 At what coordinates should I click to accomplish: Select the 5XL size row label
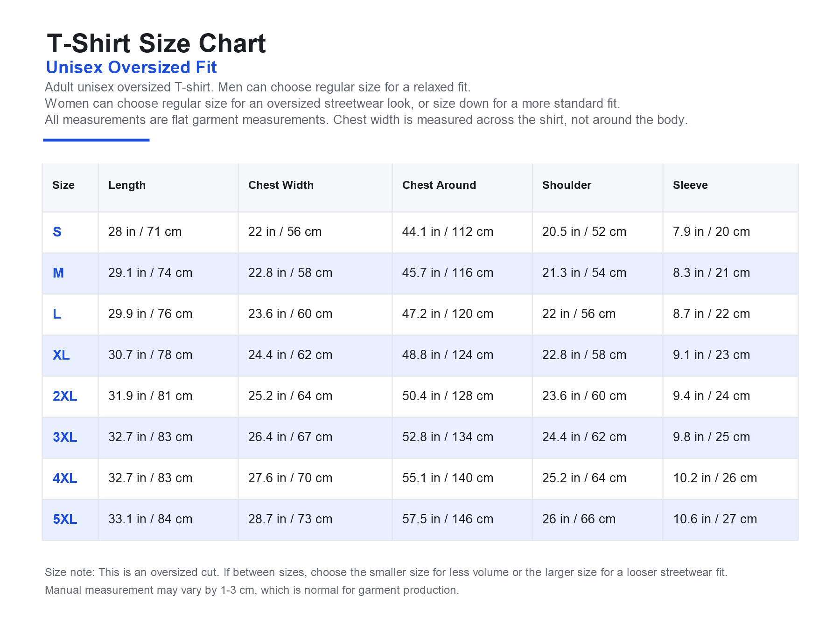click(x=65, y=519)
